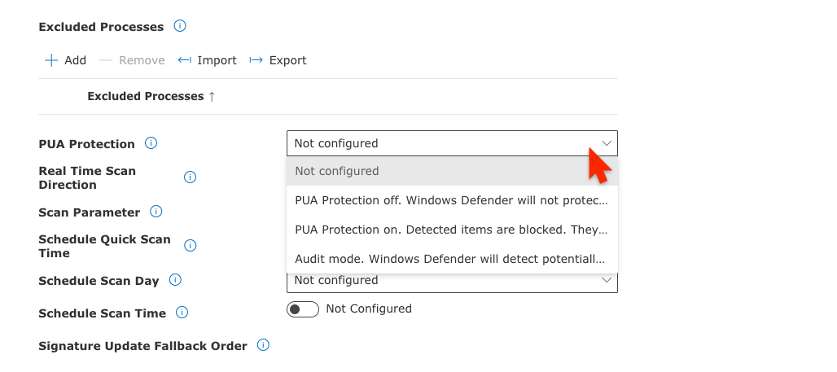Export excluded processes list
837x372 pixels.
278,60
